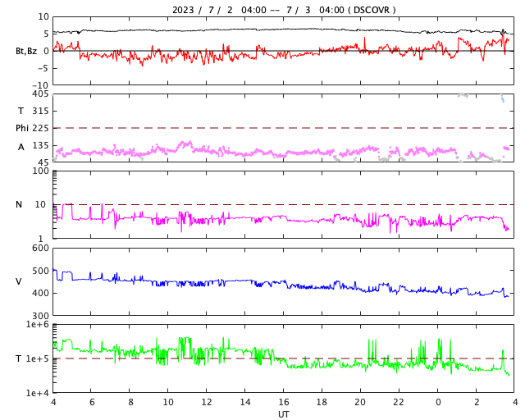Select the 'Phi' axis label

pos(22,128)
